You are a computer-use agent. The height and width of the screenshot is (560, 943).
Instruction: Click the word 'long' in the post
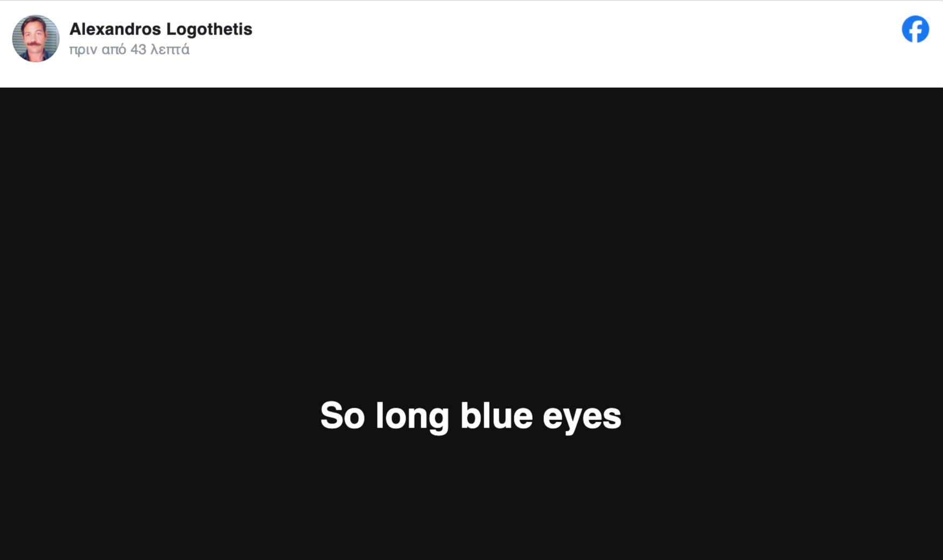[412, 416]
